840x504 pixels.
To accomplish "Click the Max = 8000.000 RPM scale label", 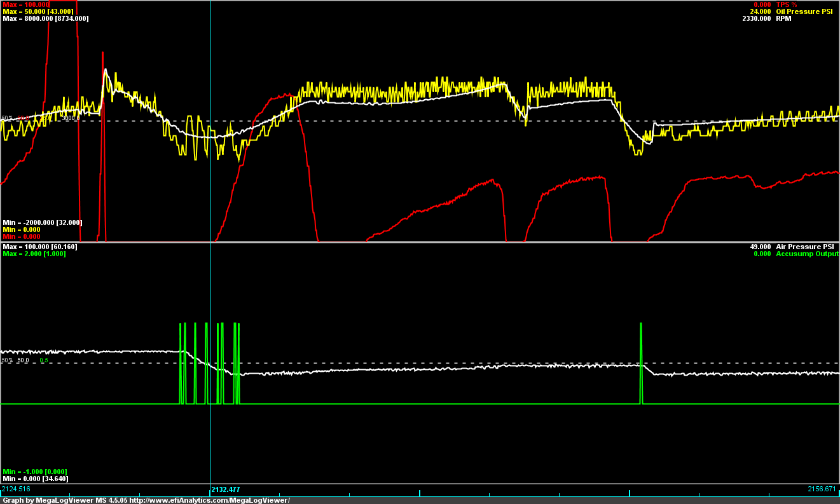I will point(46,18).
